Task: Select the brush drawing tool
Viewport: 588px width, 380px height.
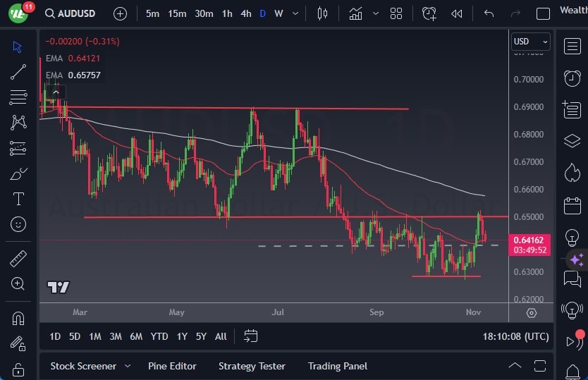Action: pos(18,173)
